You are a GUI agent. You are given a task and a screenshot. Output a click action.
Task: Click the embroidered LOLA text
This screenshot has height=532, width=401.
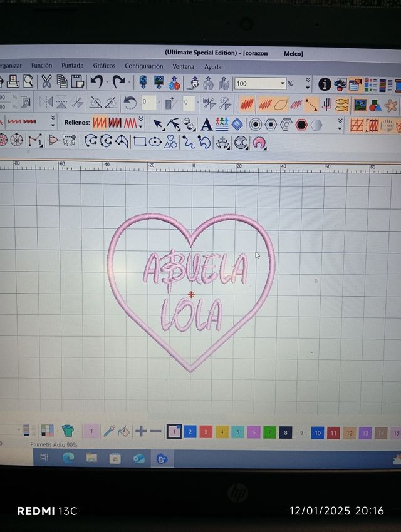pyautogui.click(x=191, y=315)
